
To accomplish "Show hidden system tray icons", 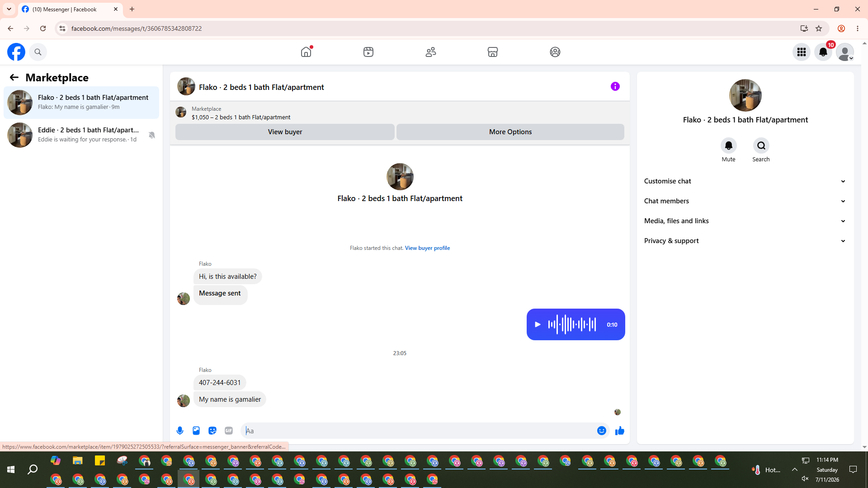I will [x=794, y=470].
